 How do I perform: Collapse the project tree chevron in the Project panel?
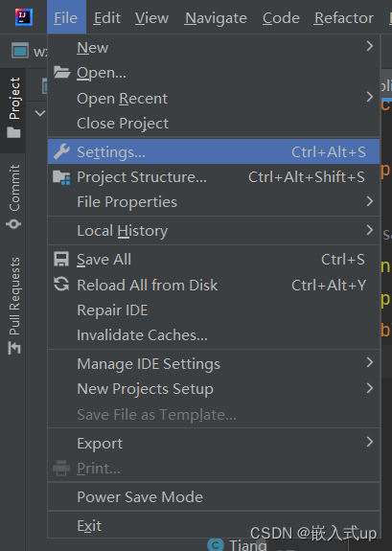coord(40,113)
